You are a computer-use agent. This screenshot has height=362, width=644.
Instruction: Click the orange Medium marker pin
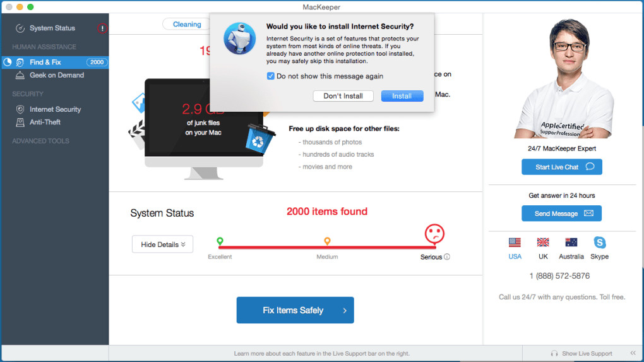pyautogui.click(x=327, y=241)
